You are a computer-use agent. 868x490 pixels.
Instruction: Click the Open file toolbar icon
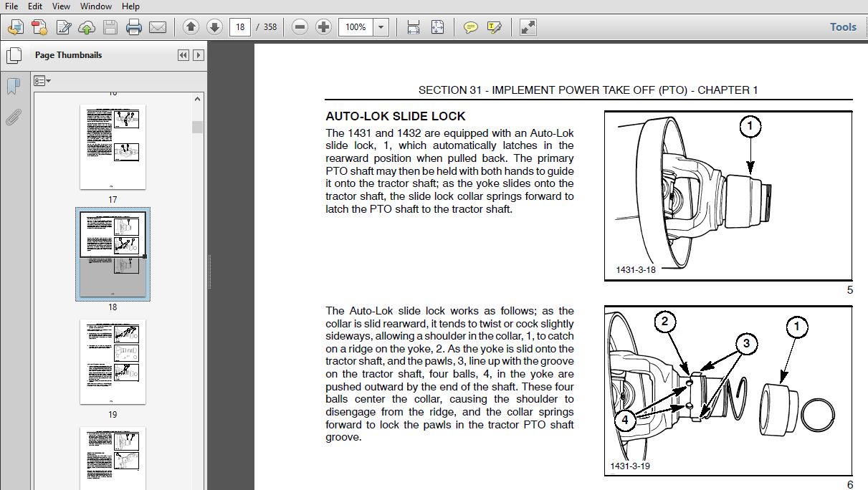(15, 27)
